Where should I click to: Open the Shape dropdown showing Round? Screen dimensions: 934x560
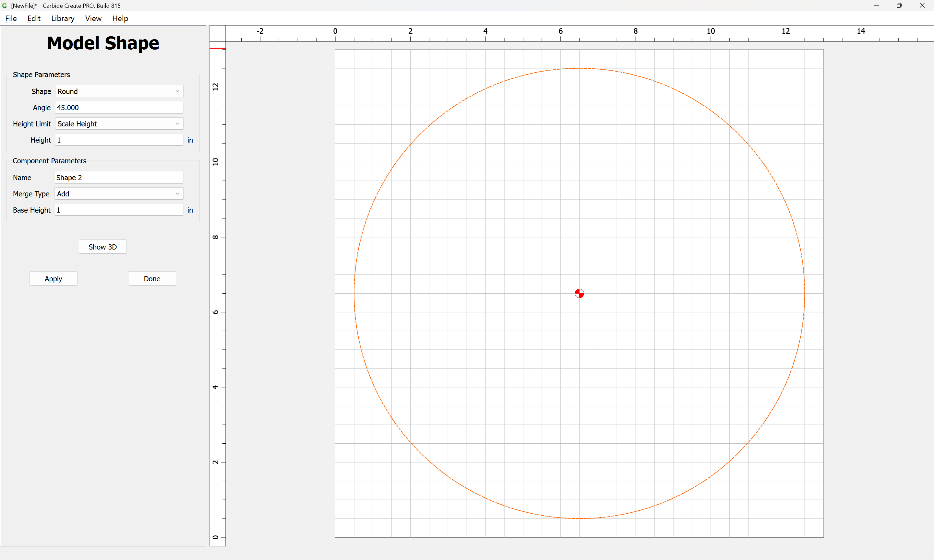click(x=119, y=91)
